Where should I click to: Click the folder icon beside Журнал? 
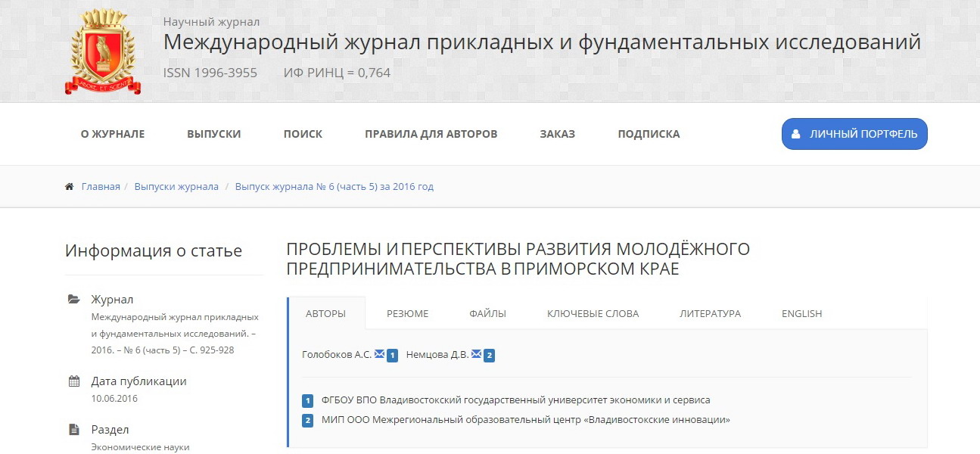[74, 300]
